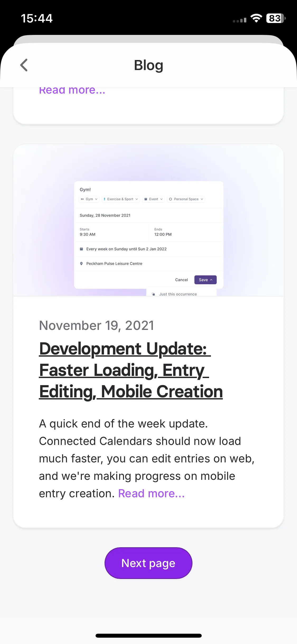
Task: Expand the Exercise & Sport dropdown
Action: [121, 199]
